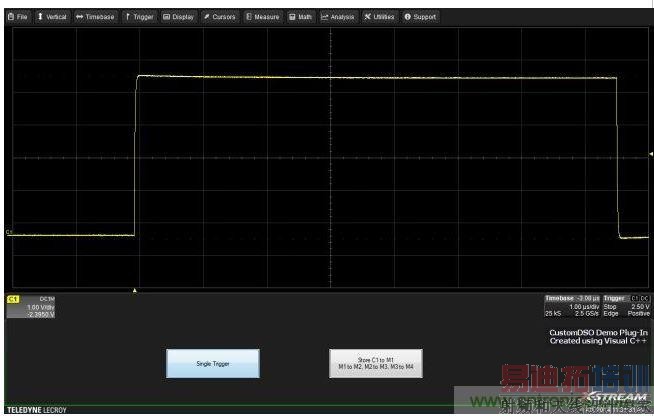
Task: Open the Cursors menu
Action: (220, 17)
